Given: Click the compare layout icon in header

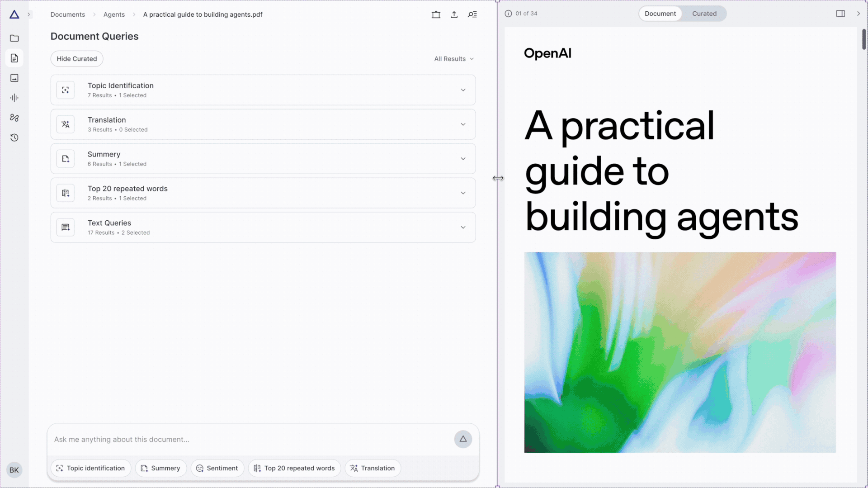Looking at the screenshot, I should pos(436,14).
